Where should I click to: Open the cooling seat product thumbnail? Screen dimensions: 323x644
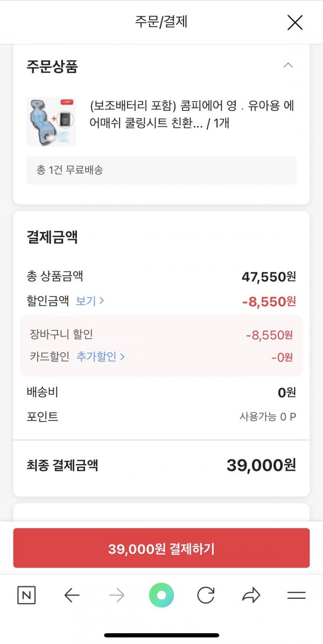(x=51, y=122)
